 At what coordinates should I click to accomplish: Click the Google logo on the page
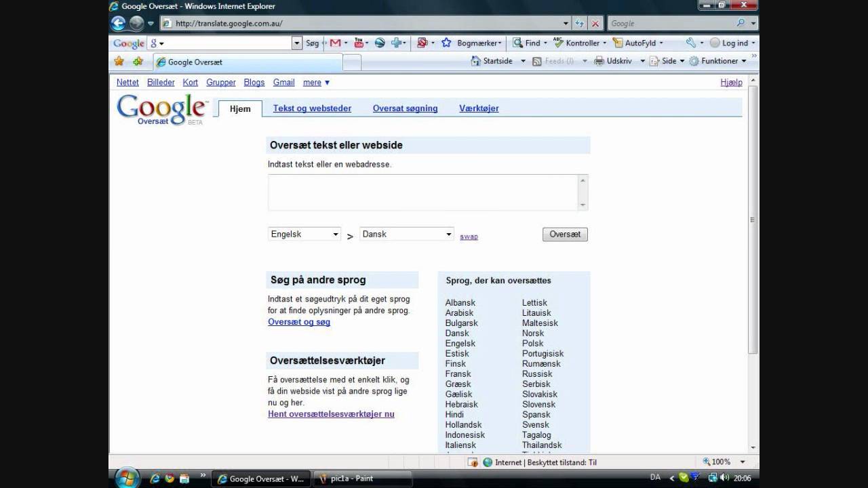(161, 108)
